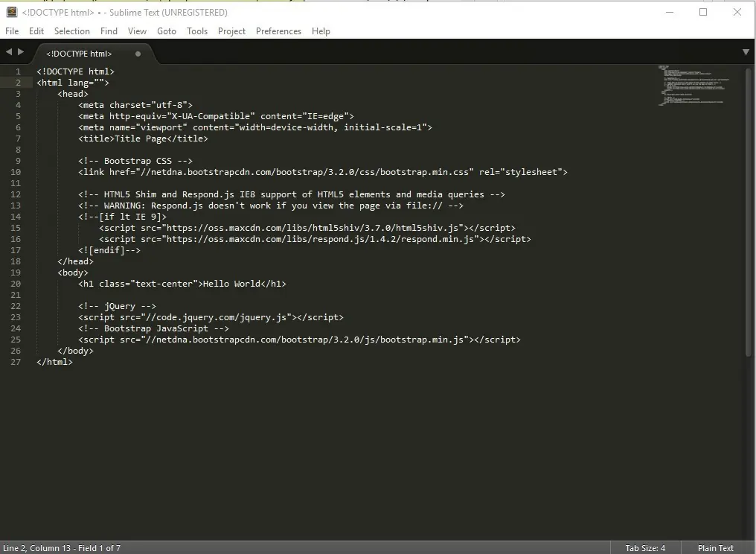Open the Project menu

(x=231, y=31)
